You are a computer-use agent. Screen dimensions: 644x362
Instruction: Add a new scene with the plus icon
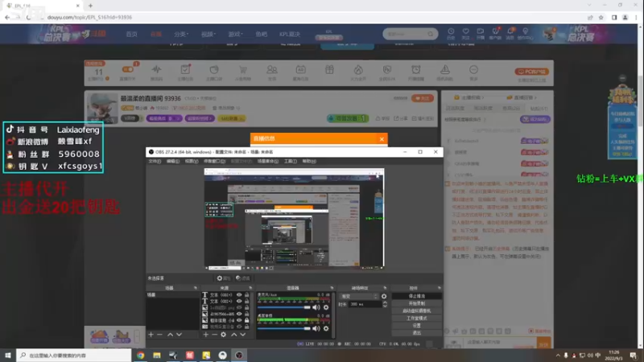[x=151, y=335]
